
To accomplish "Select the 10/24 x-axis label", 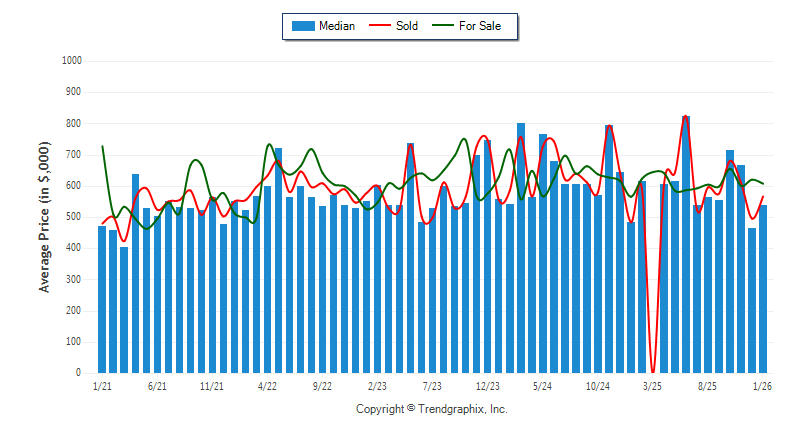I will click(x=597, y=385).
